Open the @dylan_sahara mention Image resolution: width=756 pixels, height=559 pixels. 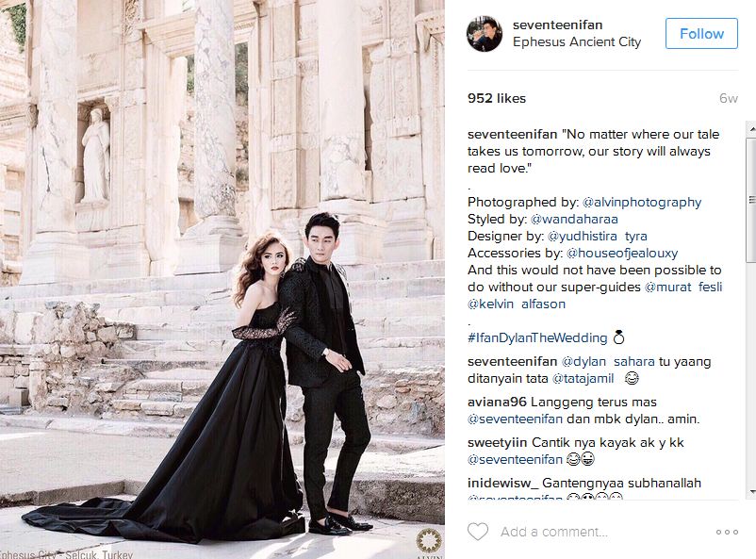point(608,362)
